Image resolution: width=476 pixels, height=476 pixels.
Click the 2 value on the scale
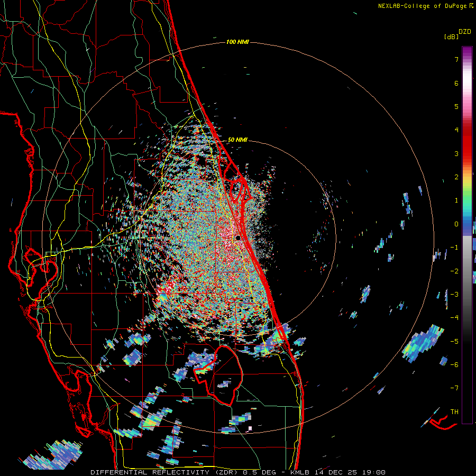456,177
